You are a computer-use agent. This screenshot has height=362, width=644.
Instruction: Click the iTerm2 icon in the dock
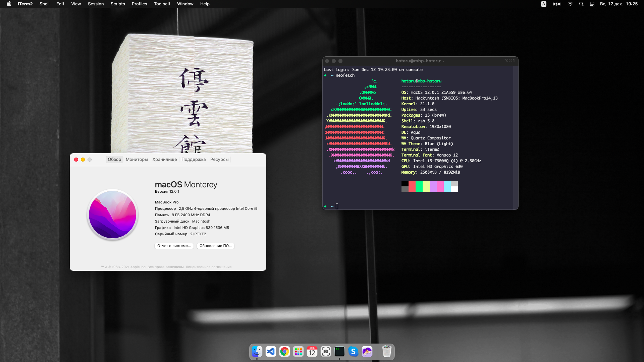click(339, 352)
